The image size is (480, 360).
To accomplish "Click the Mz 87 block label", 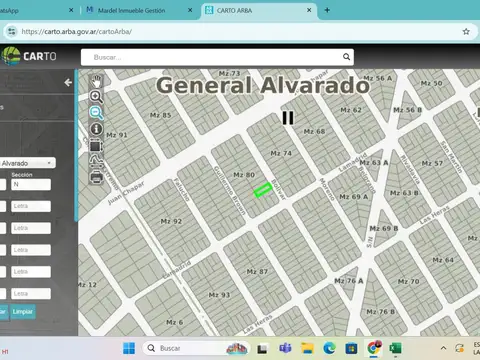I will (257, 272).
